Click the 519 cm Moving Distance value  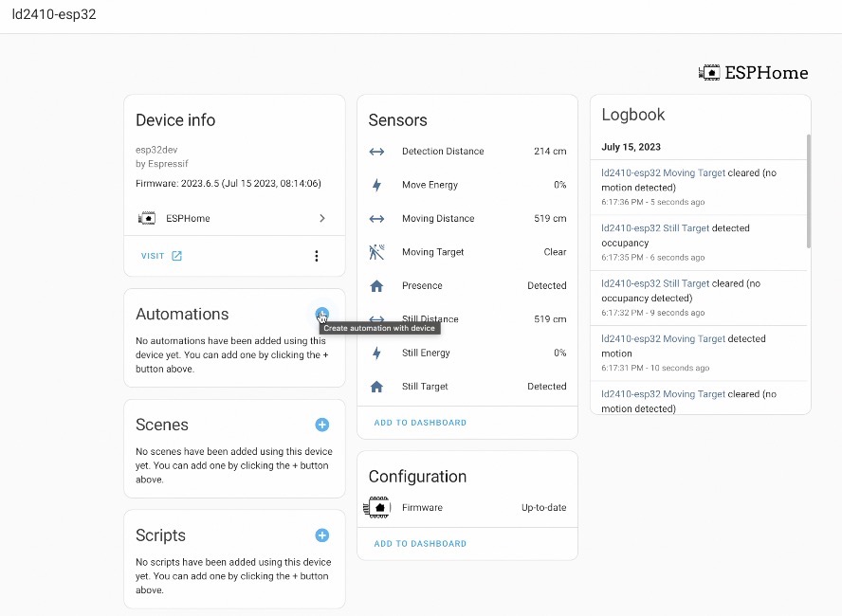pos(550,218)
